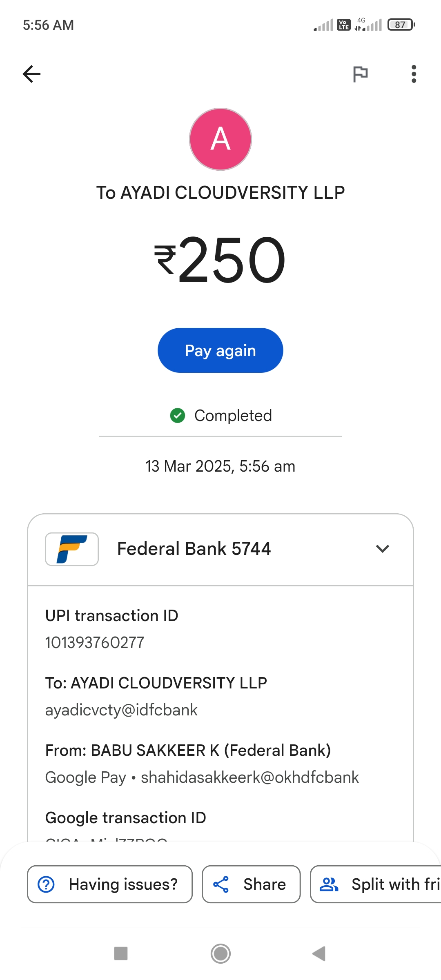441x980 pixels.
Task: Tap the UPI transaction ID number
Action: 95,643
